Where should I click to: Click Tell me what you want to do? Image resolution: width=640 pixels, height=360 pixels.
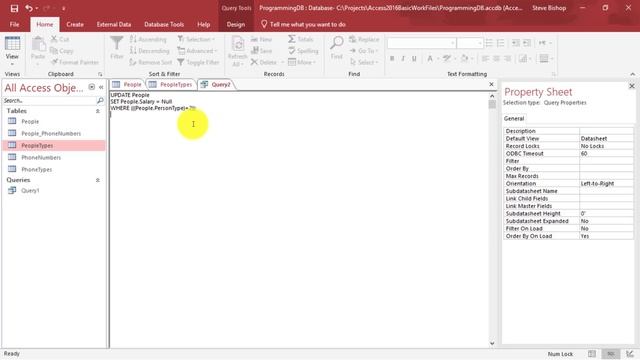coord(303,24)
